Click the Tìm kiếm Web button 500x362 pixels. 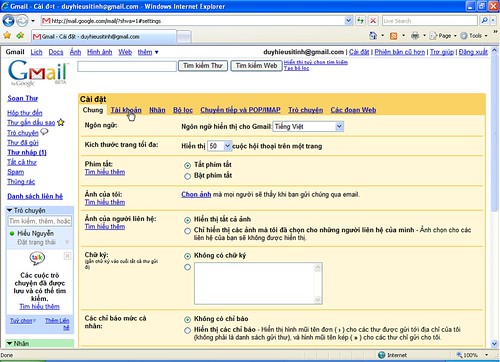pos(256,66)
